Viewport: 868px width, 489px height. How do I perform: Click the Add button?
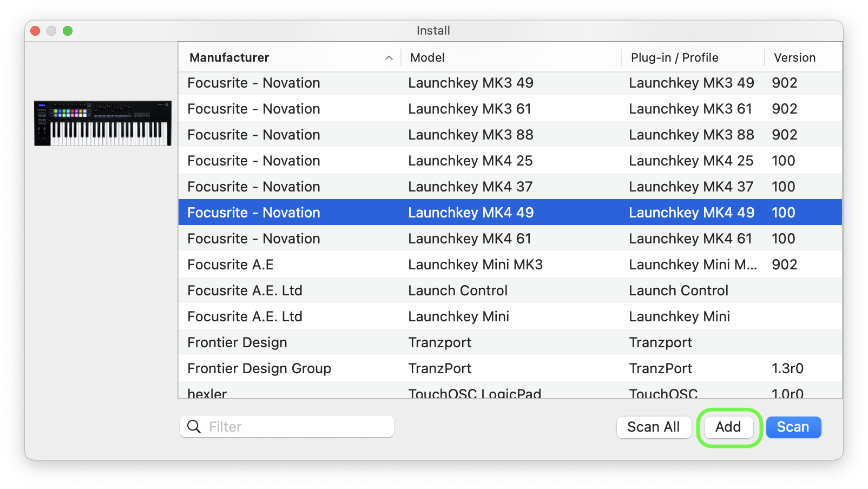tap(728, 427)
